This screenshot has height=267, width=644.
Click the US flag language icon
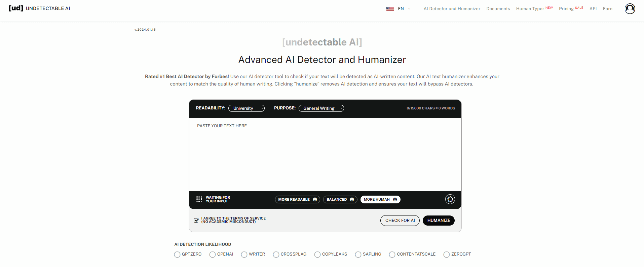tap(390, 9)
